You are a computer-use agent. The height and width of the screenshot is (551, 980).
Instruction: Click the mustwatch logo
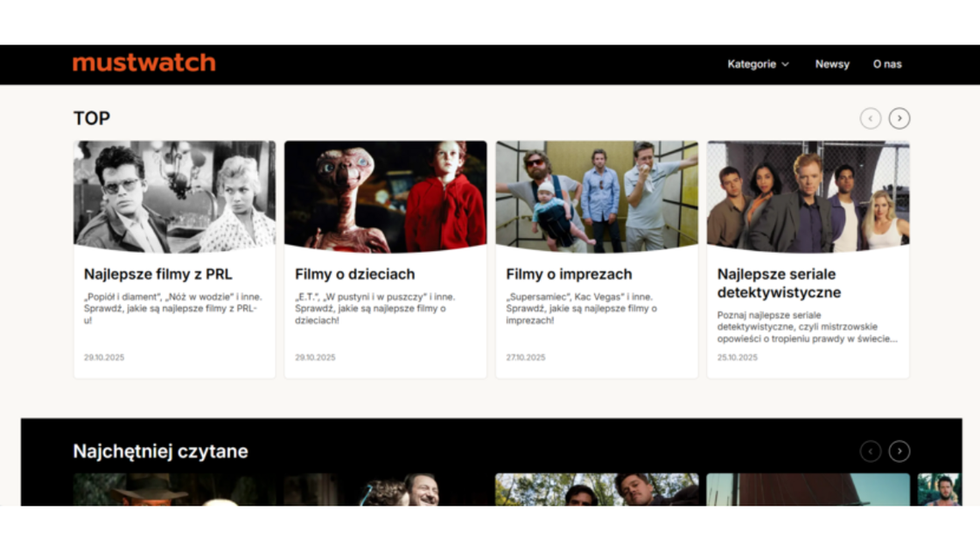click(x=144, y=63)
